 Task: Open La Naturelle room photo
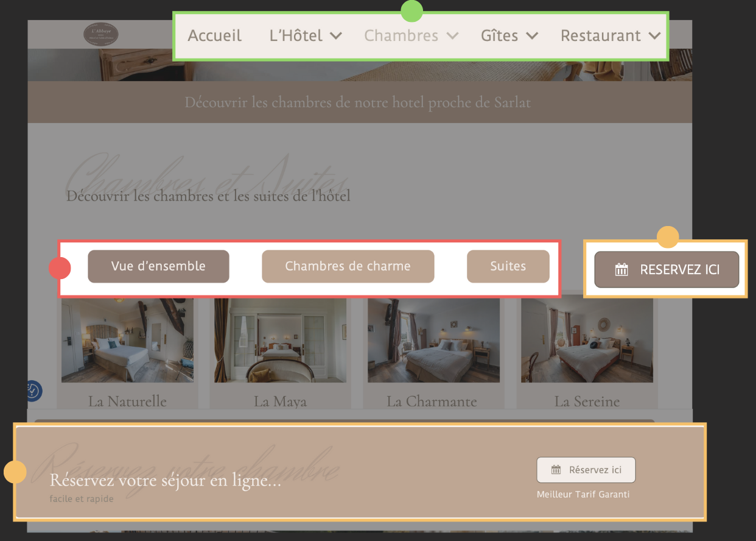pyautogui.click(x=127, y=340)
